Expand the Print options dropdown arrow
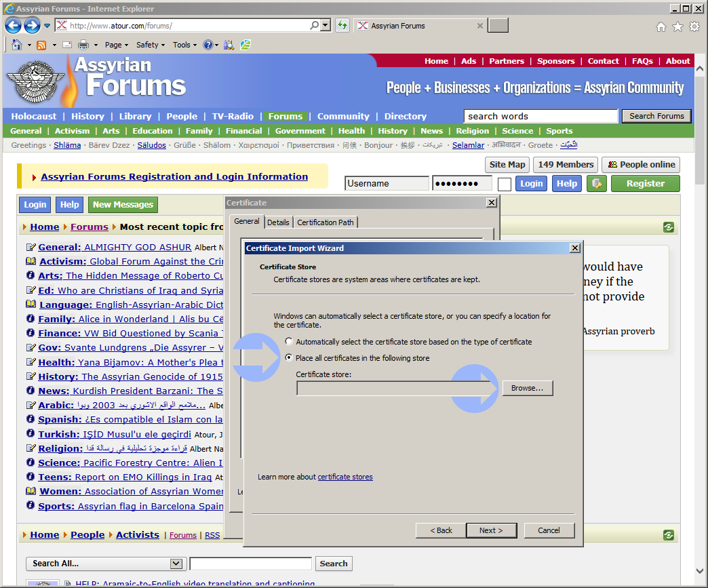This screenshot has width=708, height=588. (x=96, y=45)
